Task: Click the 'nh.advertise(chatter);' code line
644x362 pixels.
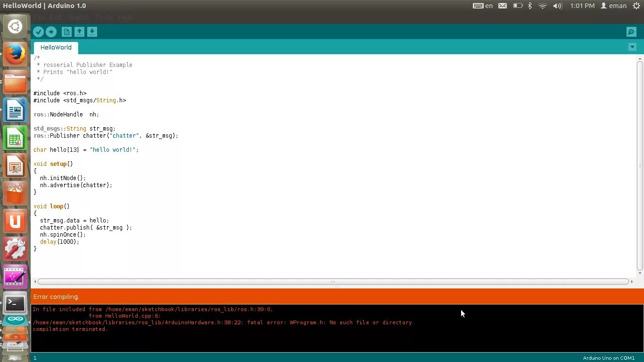Action: point(76,185)
